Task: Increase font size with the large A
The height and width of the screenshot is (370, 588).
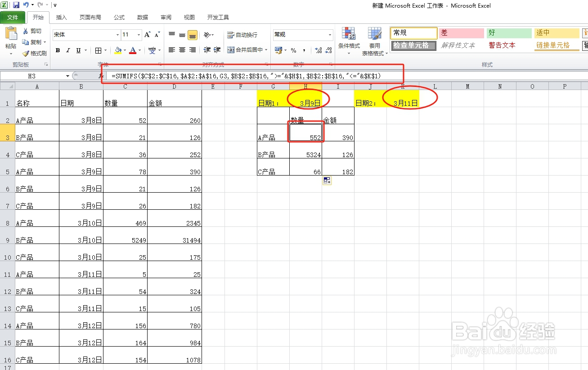Action: pos(148,35)
